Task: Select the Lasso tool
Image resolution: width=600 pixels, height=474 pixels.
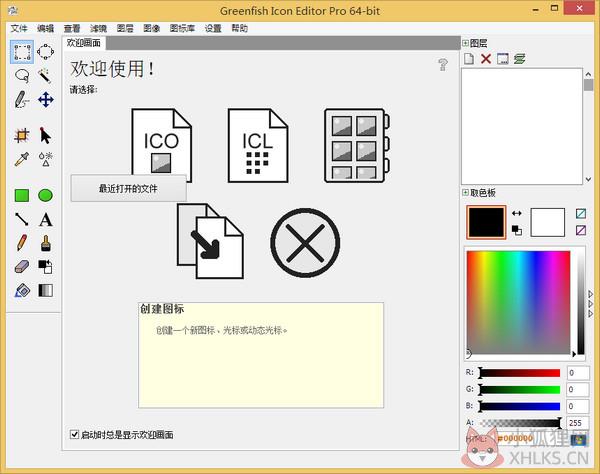Action: click(22, 76)
